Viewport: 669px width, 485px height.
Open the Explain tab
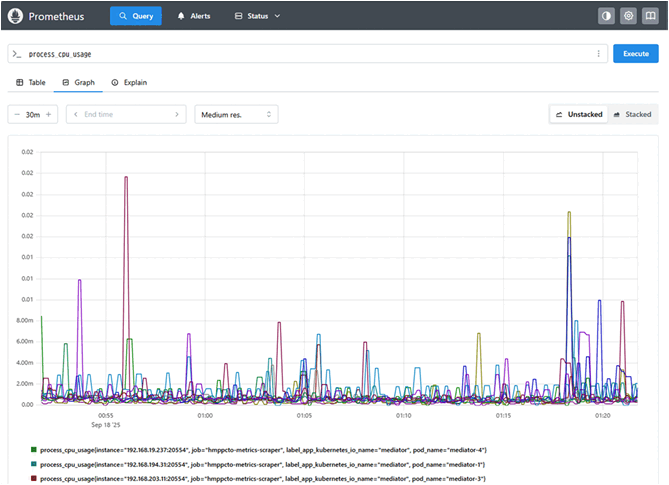(x=129, y=82)
